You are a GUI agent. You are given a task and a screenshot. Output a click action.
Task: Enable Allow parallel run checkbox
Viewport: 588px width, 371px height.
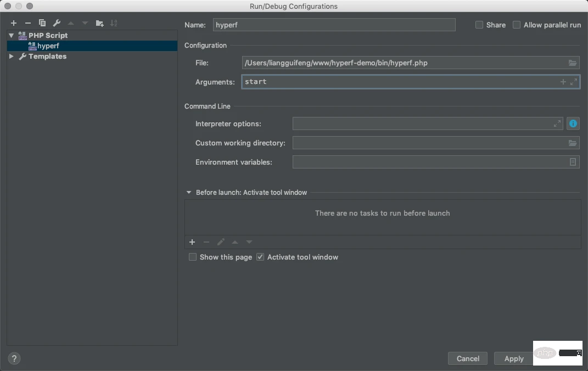tap(517, 25)
